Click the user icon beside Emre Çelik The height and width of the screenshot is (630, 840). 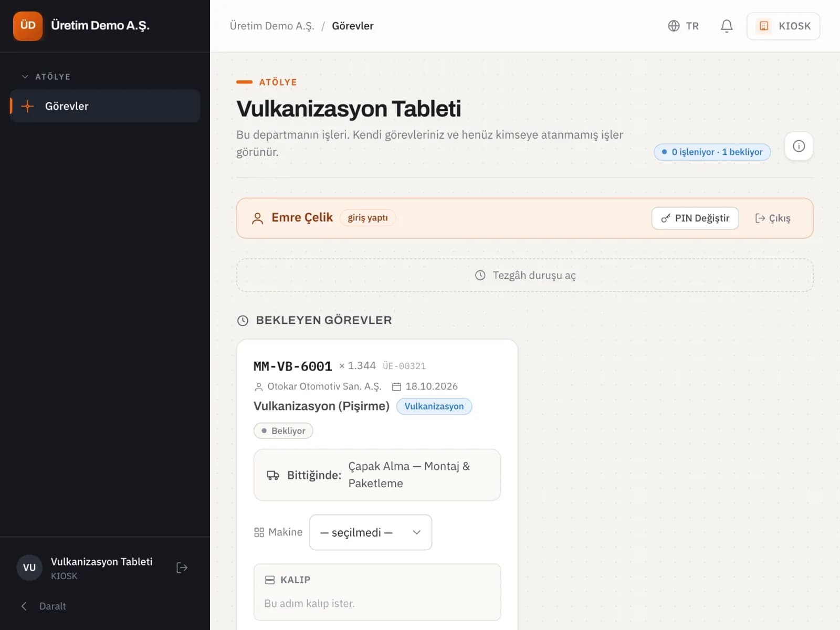pyautogui.click(x=257, y=218)
